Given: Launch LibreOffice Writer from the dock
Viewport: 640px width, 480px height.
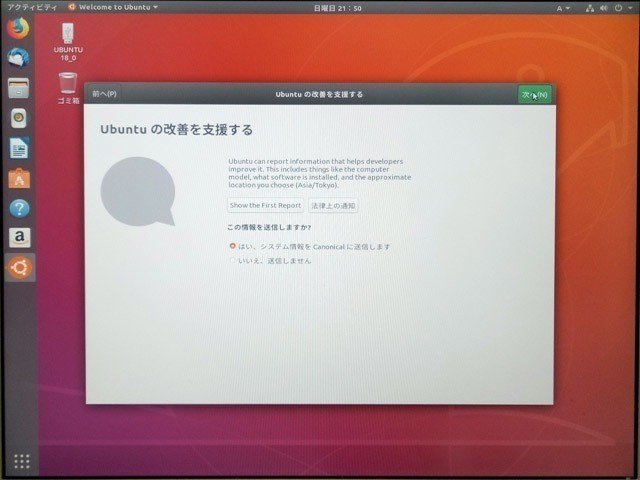Looking at the screenshot, I should (19, 148).
